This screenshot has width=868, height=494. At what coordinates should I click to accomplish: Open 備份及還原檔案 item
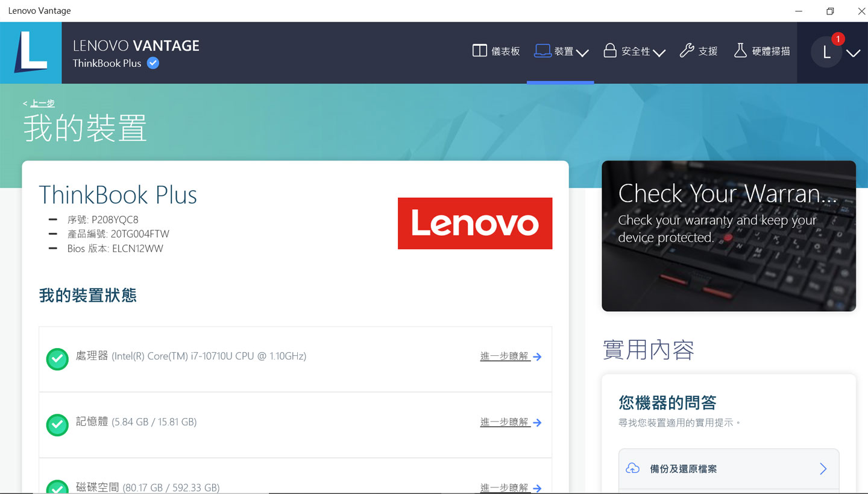click(729, 469)
